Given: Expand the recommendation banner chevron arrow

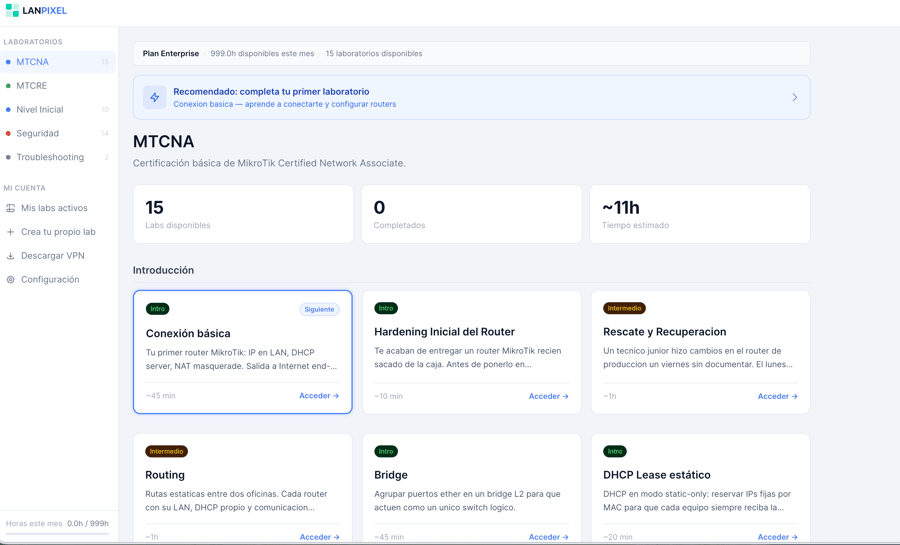Looking at the screenshot, I should pyautogui.click(x=795, y=98).
